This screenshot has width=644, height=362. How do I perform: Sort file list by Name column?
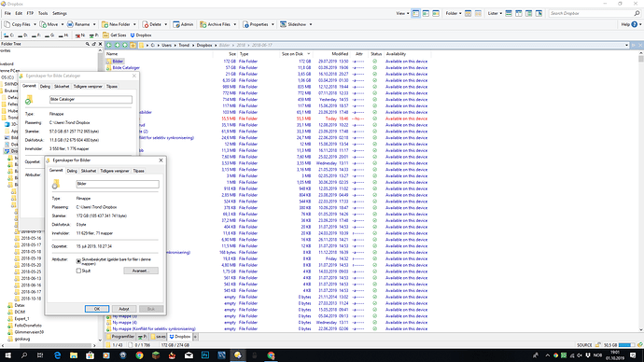(112, 54)
